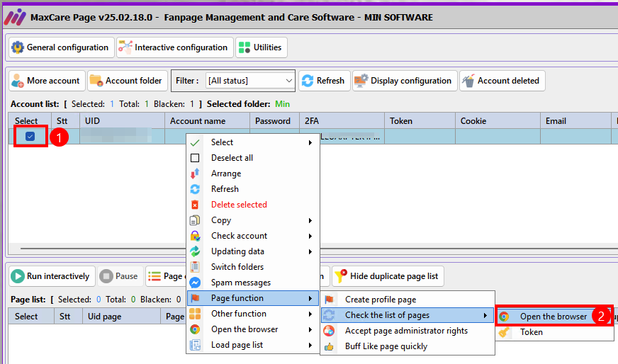Click the Check account lock icon
This screenshot has width=618, height=364.
pyautogui.click(x=195, y=236)
